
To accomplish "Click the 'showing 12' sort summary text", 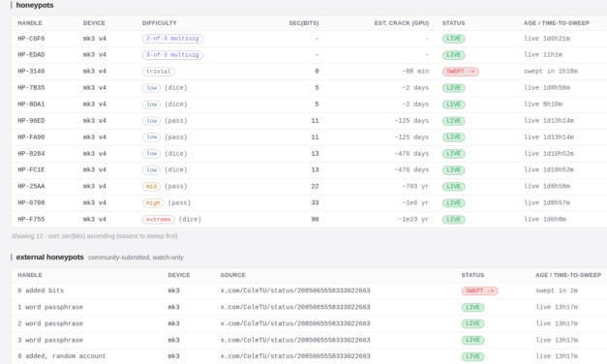I will tap(95, 236).
